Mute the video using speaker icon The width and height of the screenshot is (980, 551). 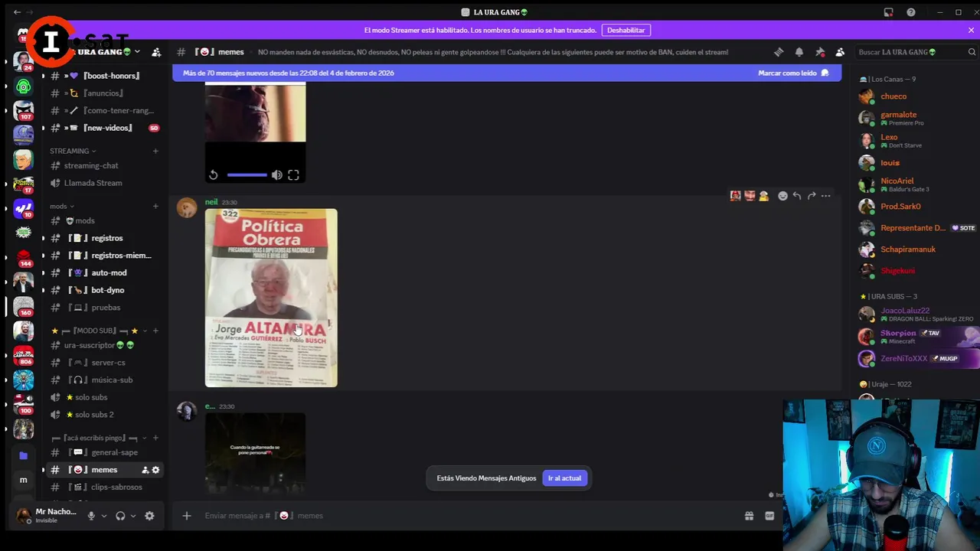(276, 175)
